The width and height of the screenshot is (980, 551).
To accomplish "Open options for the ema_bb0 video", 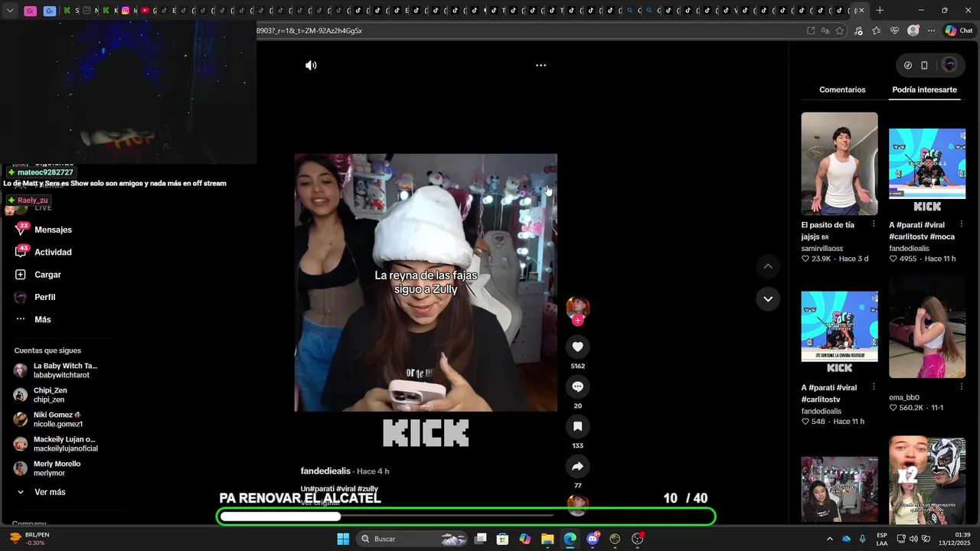I will 962,386.
